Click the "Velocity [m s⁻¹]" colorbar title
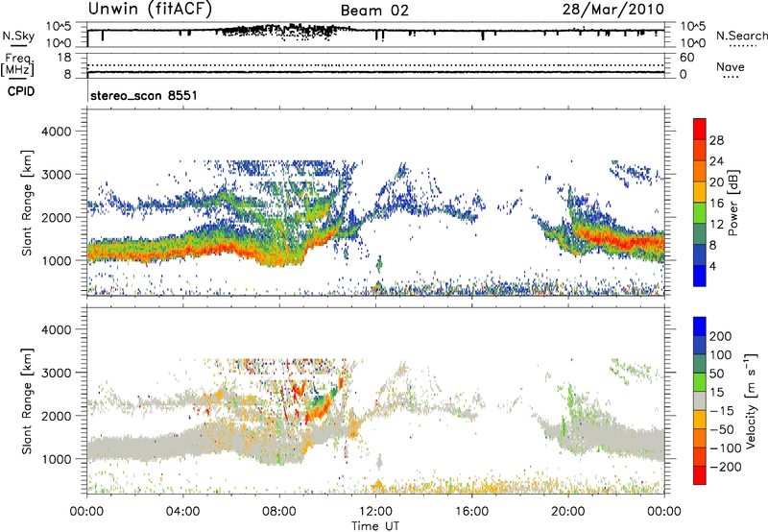Viewport: 768px width, 532px height. [x=751, y=400]
